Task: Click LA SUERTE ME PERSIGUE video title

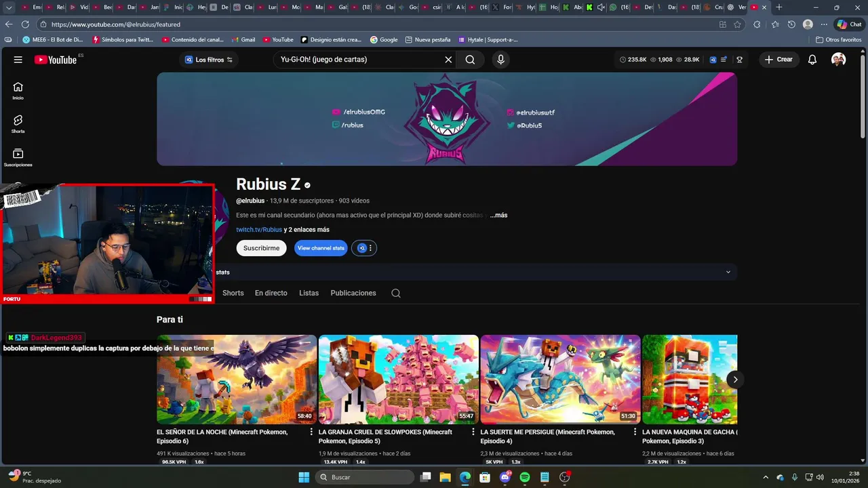Action: click(x=548, y=436)
